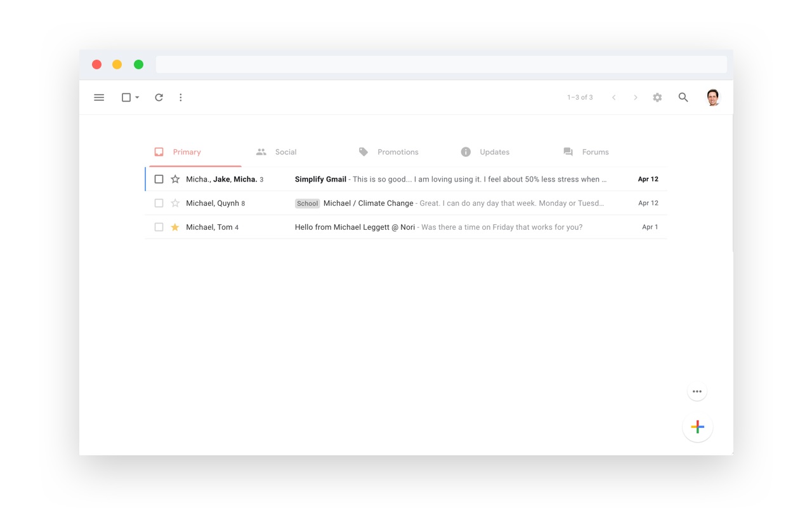
Task: Click the green maximize window button
Action: coord(138,64)
